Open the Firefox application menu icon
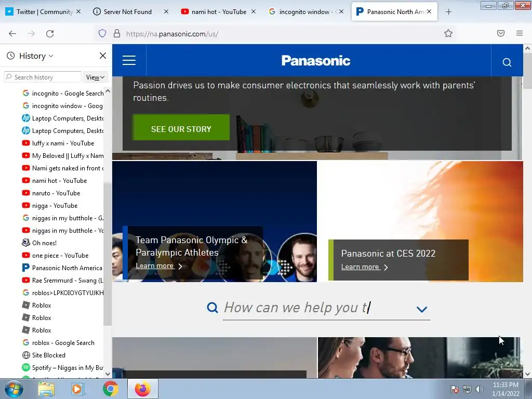The height and width of the screenshot is (399, 532). point(520,33)
